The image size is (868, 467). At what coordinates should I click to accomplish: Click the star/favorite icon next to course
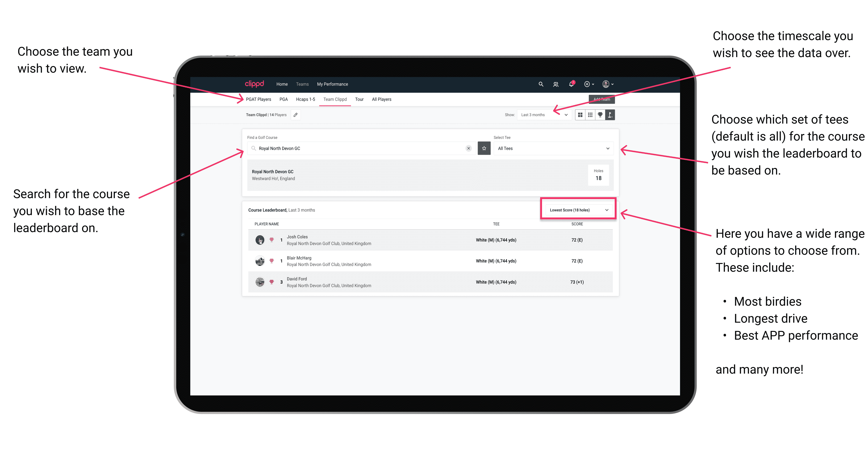click(x=484, y=149)
